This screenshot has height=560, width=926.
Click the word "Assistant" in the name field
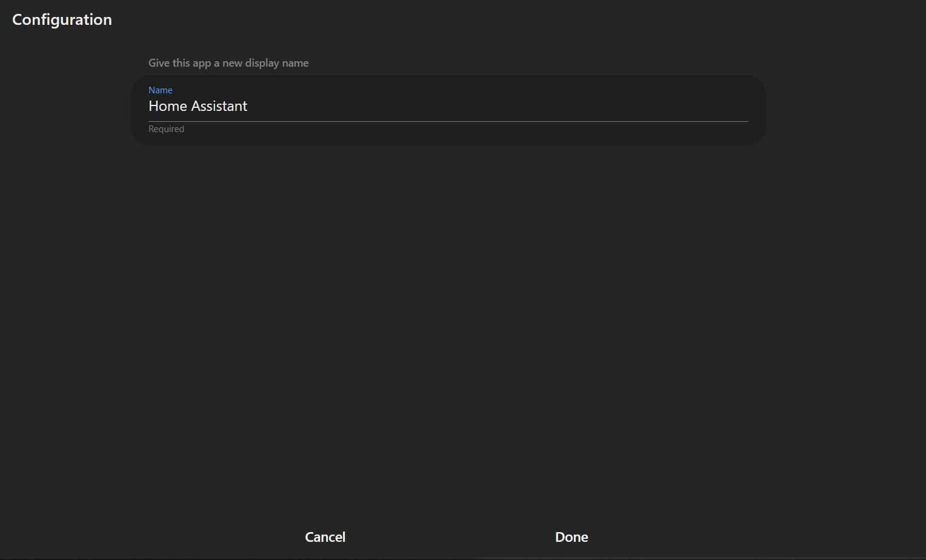tap(219, 106)
